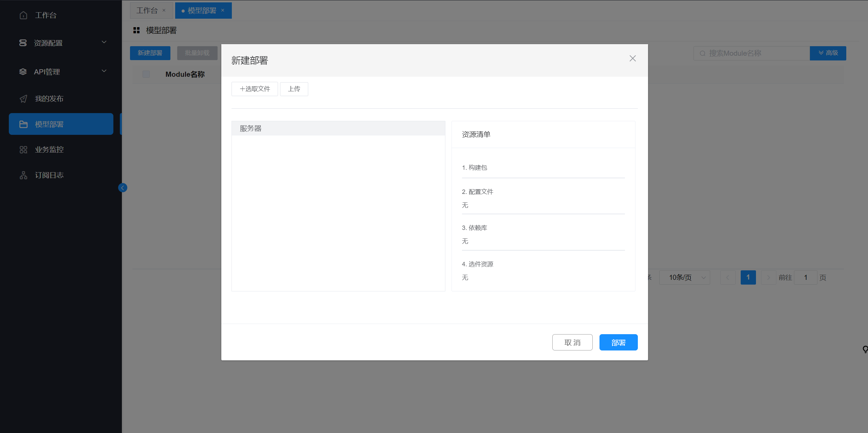Toggle the select-all checkbox beside Module名称
Viewport: 868px width, 433px height.
146,74
